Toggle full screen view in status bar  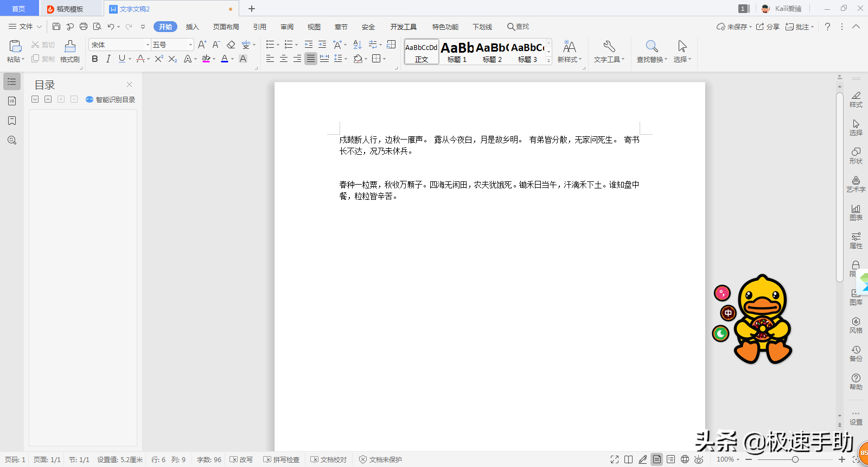tap(615, 459)
